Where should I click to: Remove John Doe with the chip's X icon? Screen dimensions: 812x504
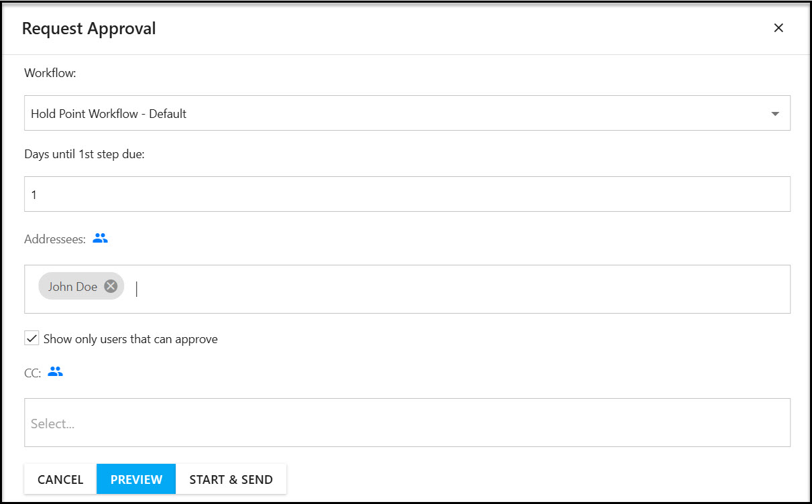(111, 286)
